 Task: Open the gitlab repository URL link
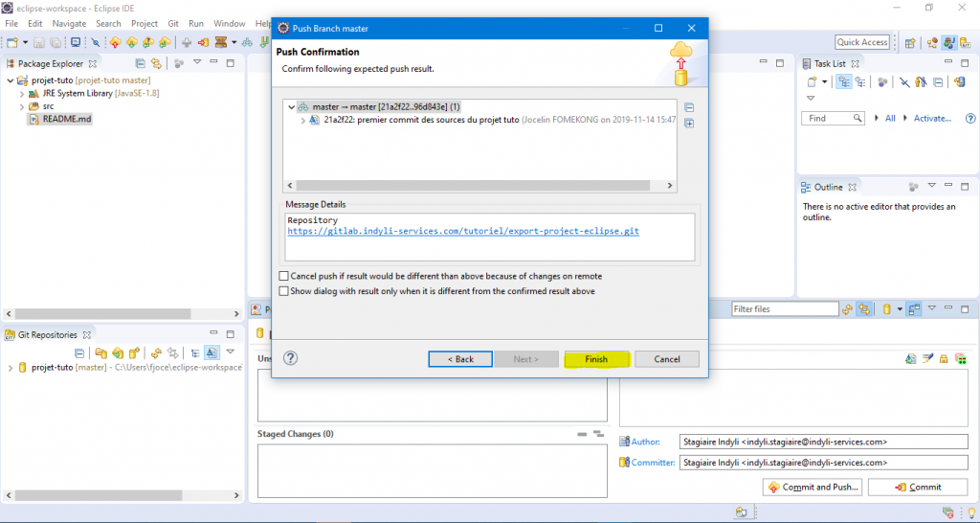click(x=463, y=231)
